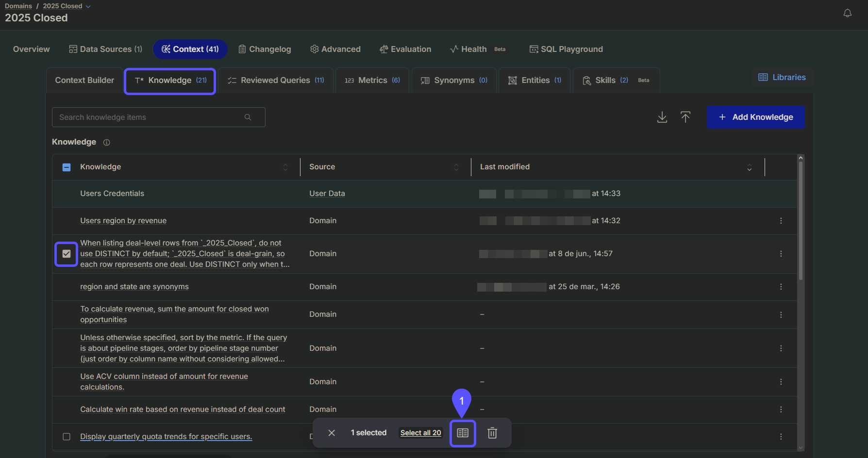
Task: Open row menu for Calculate win rate row
Action: [781, 409]
